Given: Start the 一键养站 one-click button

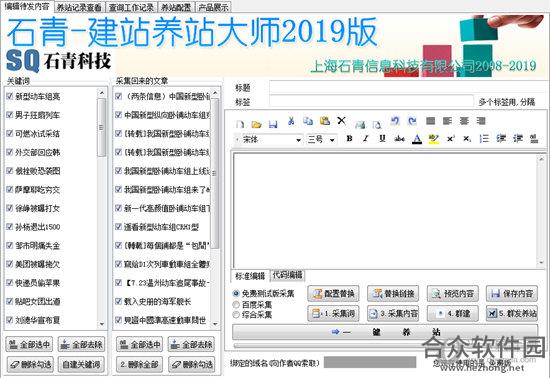Looking at the screenshot, I should click(385, 332).
